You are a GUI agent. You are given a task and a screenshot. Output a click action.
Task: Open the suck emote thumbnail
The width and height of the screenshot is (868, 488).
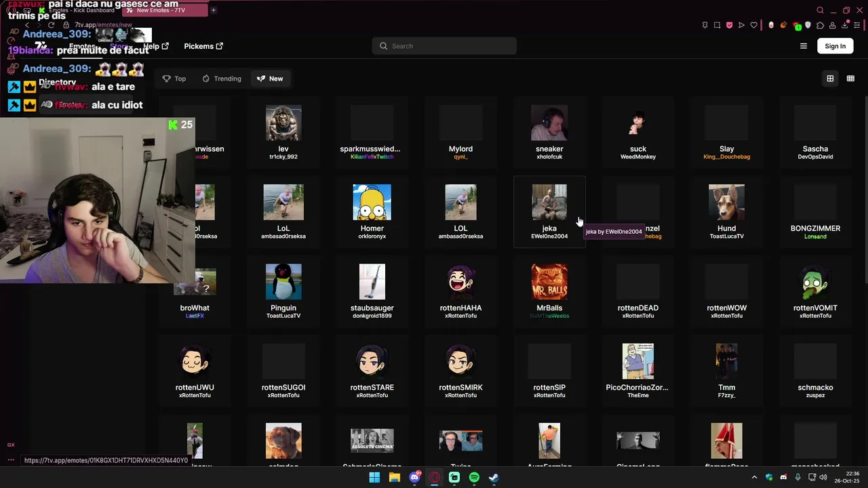[638, 123]
